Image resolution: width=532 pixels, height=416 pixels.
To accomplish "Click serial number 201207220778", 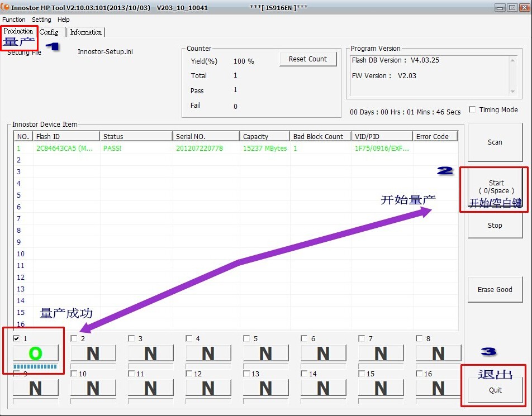I will click(x=199, y=148).
